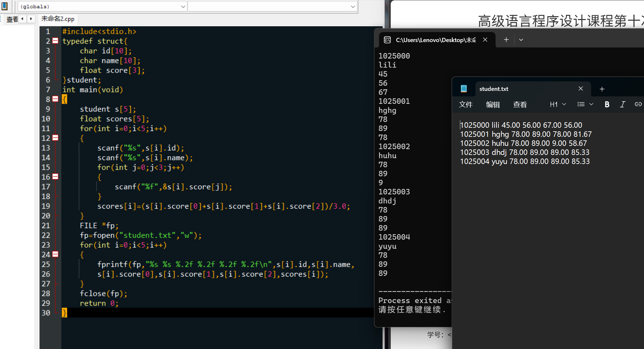Click the 'char id[10];' code line
The width and height of the screenshot is (644, 349).
point(106,51)
